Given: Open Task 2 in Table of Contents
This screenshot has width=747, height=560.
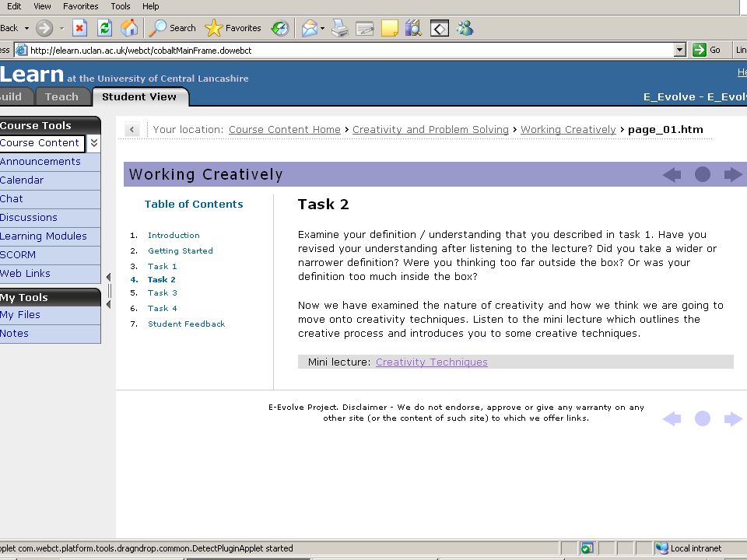Looking at the screenshot, I should [162, 279].
